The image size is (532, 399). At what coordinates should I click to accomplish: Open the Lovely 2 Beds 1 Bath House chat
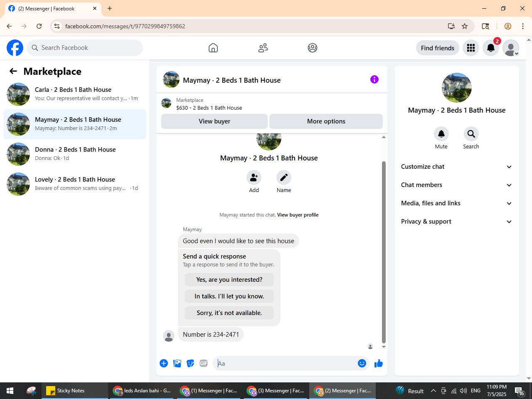click(75, 184)
